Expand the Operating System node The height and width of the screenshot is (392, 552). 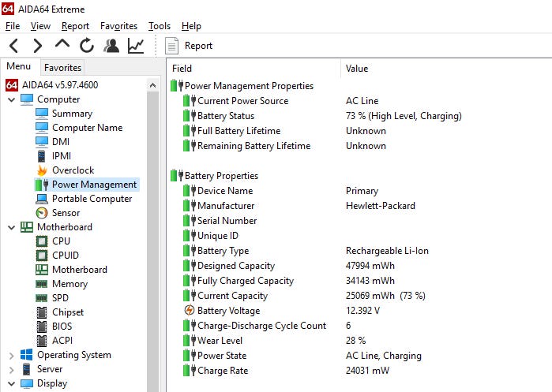pyautogui.click(x=11, y=355)
